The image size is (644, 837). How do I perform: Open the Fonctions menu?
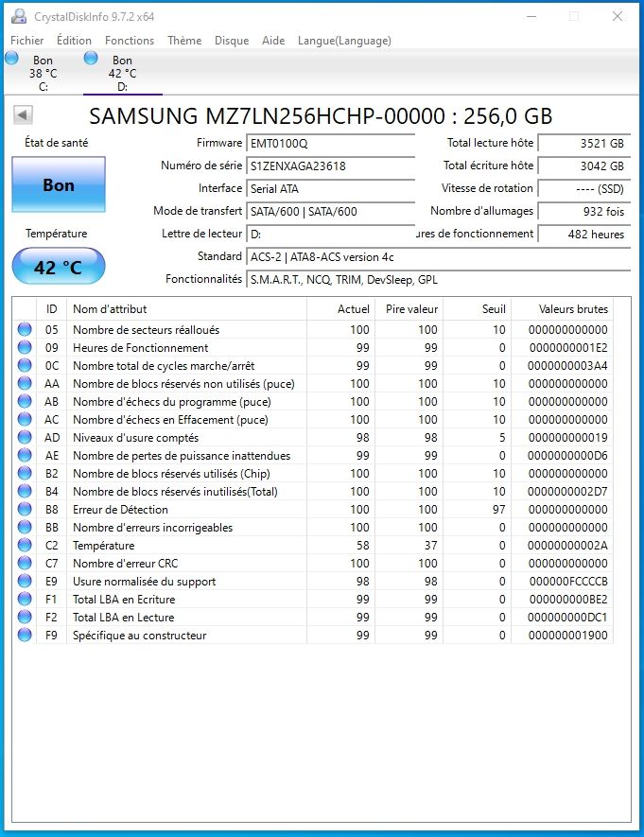tap(130, 41)
